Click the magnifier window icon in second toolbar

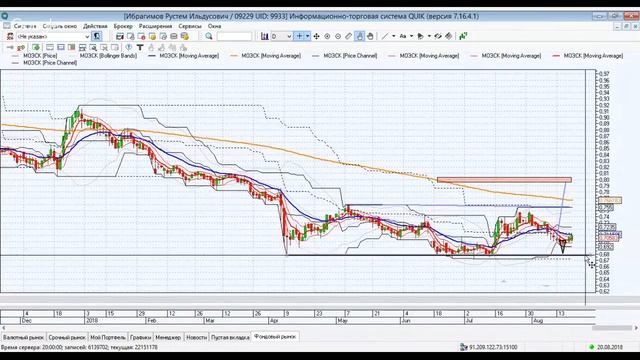(x=93, y=47)
